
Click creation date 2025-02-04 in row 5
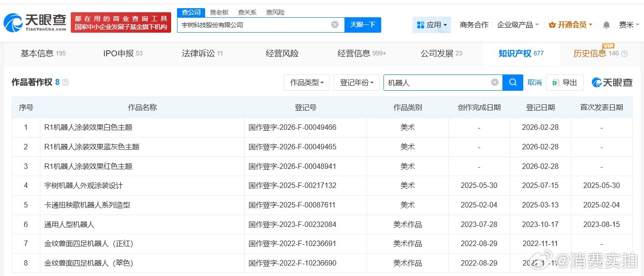click(479, 205)
